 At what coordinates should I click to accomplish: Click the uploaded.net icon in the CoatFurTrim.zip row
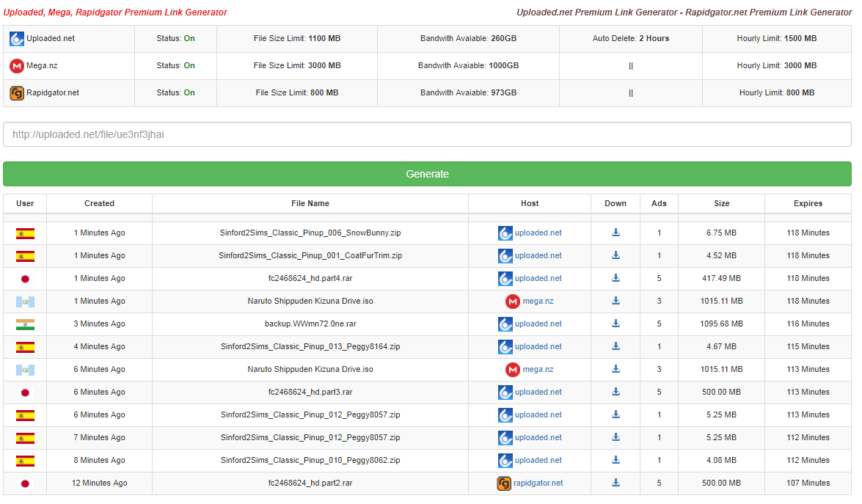coord(505,256)
